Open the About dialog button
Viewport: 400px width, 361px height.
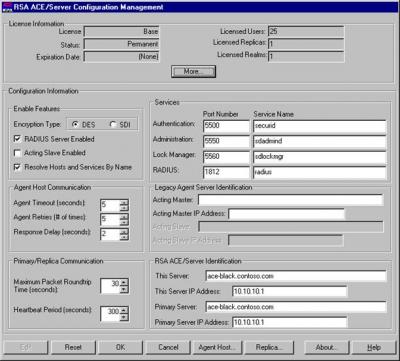click(326, 347)
